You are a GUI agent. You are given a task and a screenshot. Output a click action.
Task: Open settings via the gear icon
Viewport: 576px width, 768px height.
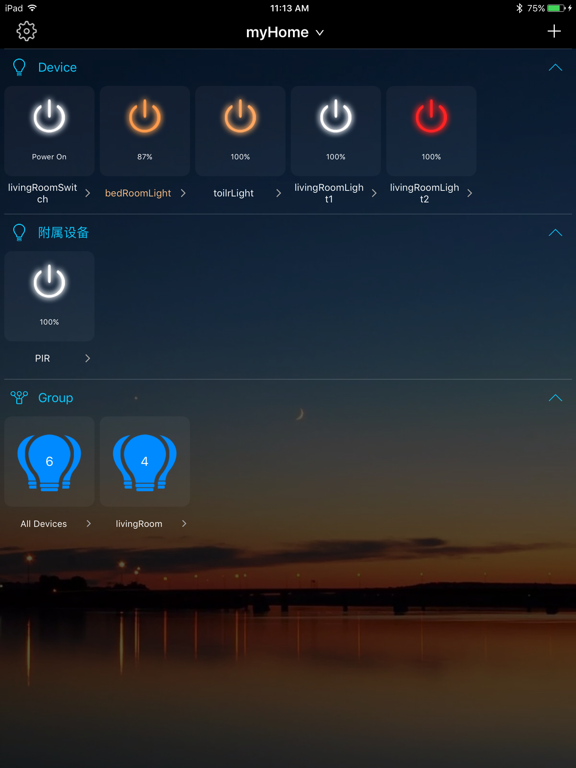click(x=26, y=31)
